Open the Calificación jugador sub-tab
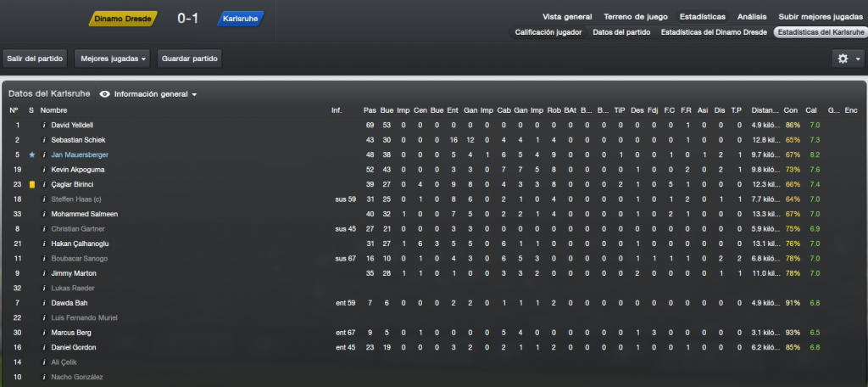 pyautogui.click(x=548, y=32)
